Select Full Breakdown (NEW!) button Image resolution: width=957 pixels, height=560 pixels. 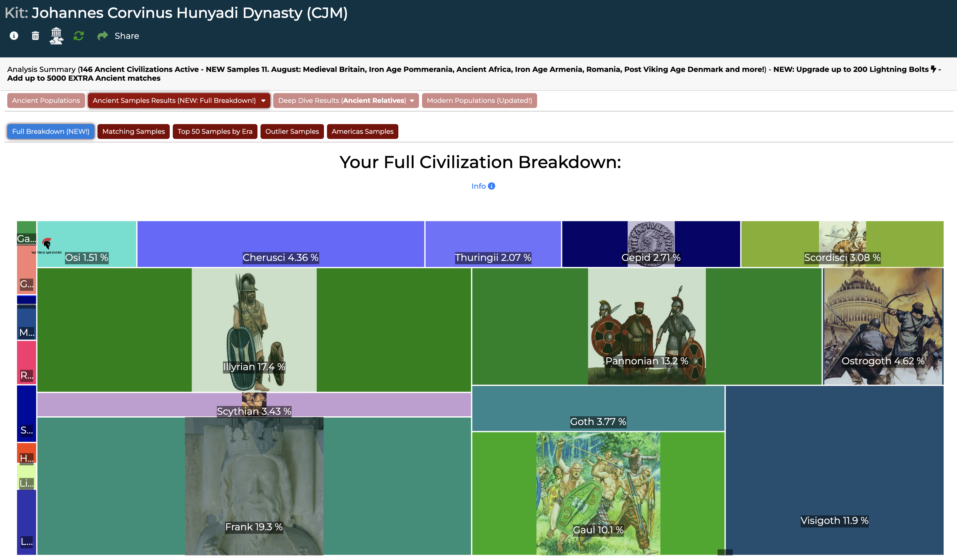[50, 132]
